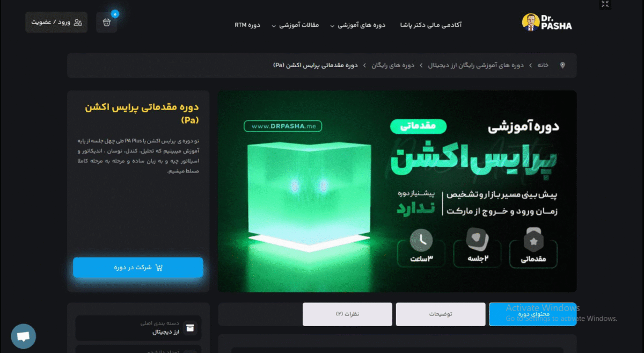Open the chat bubble widget
Viewport: 644px width, 353px height.
point(23,336)
